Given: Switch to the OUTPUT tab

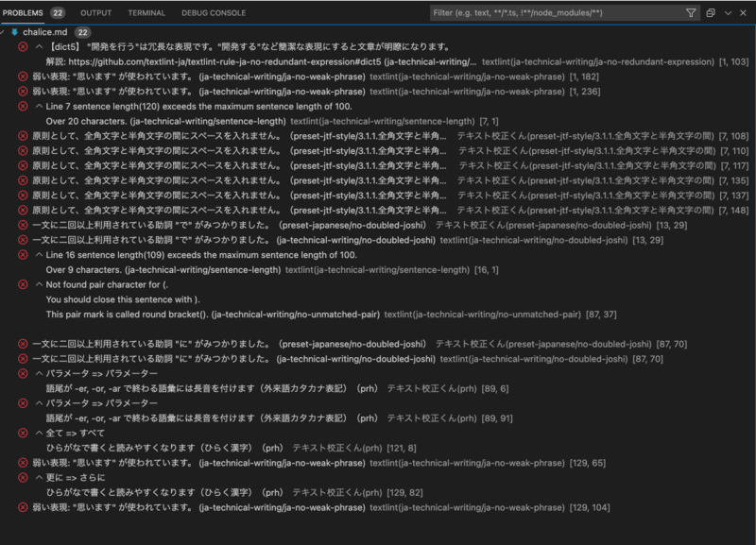Looking at the screenshot, I should [96, 13].
